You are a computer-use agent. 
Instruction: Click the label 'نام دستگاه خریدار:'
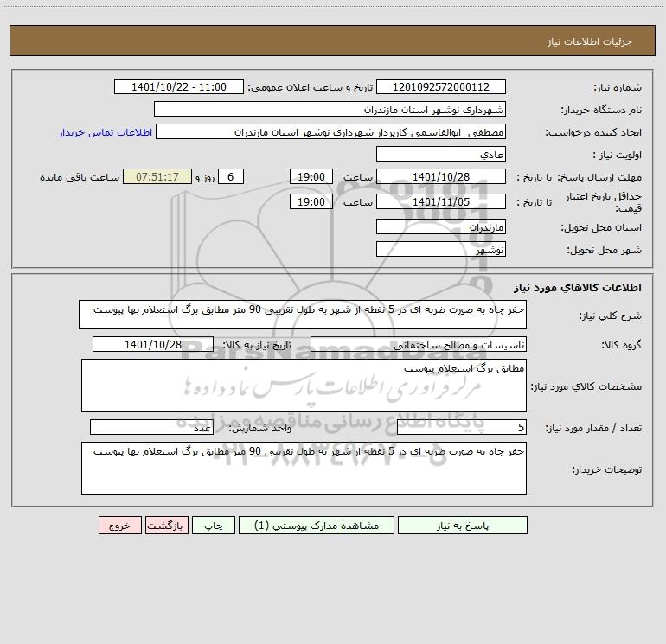[x=601, y=110]
